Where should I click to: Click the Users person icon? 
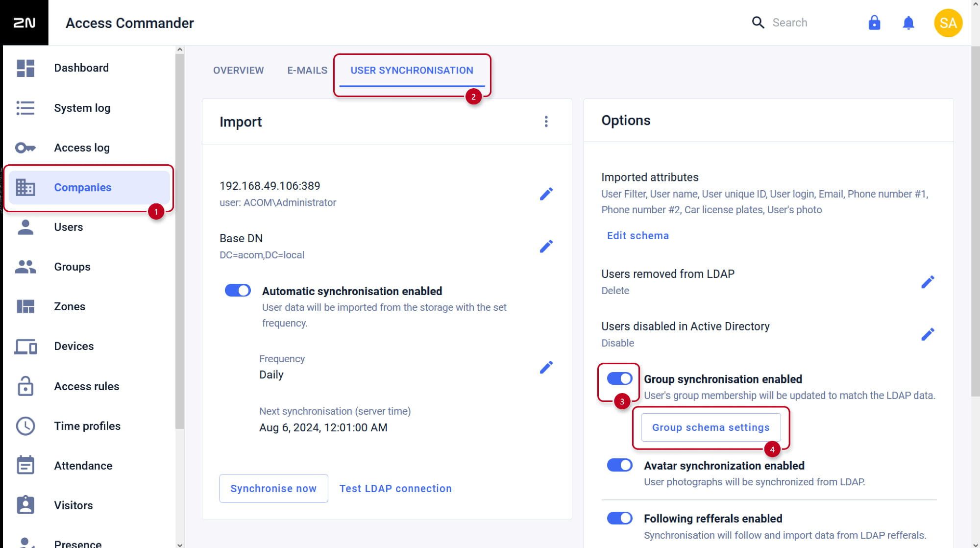(25, 227)
